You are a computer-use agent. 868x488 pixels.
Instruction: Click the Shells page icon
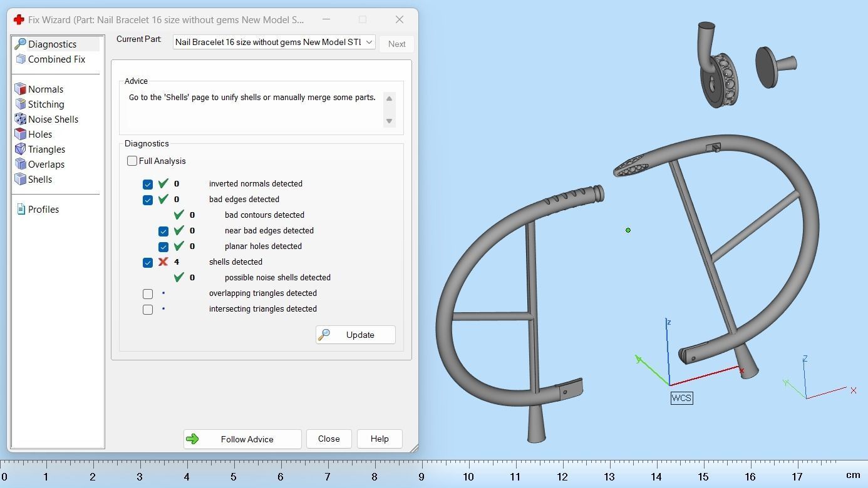pyautogui.click(x=20, y=179)
